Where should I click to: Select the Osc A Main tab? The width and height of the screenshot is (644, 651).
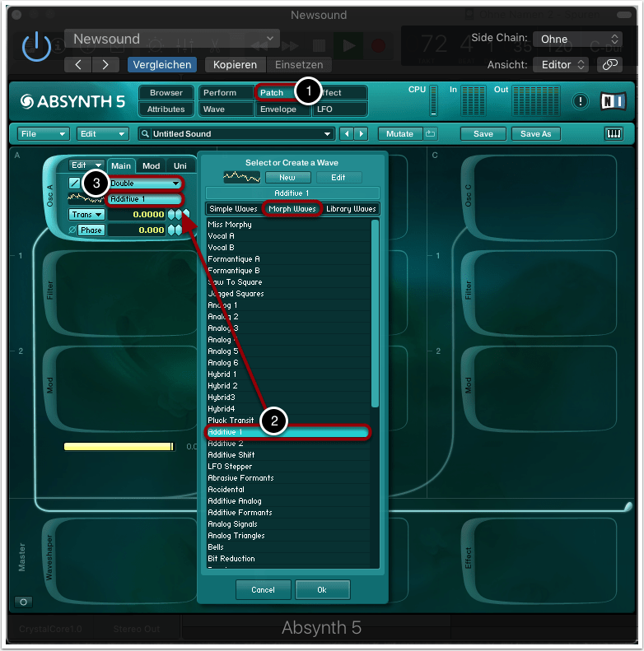coord(121,165)
